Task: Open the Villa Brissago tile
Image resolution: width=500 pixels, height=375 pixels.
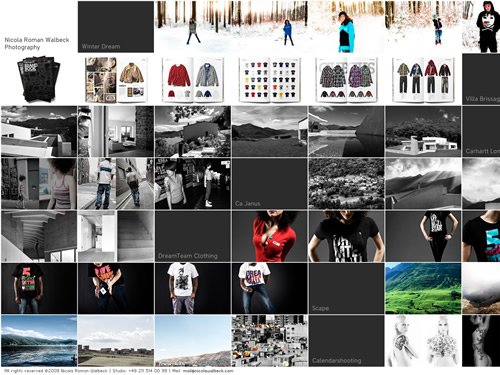Action: coord(481,79)
